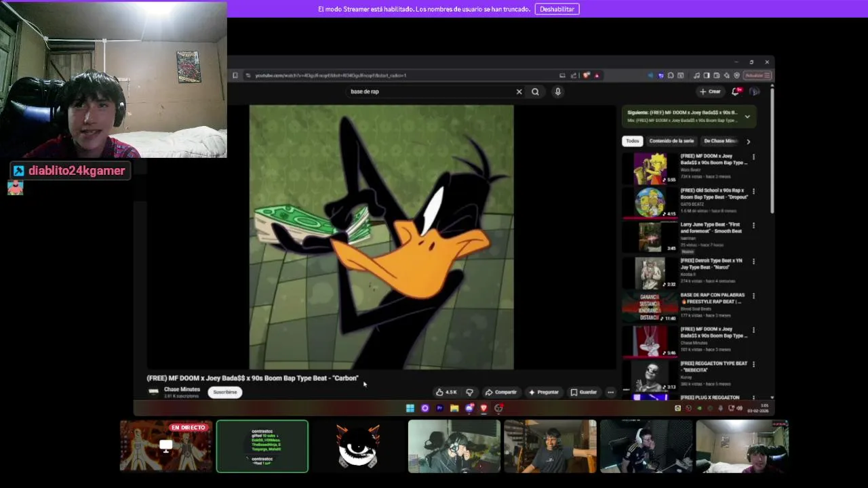
Task: Click the YouTube page vertical scrollbar
Action: tap(772, 149)
